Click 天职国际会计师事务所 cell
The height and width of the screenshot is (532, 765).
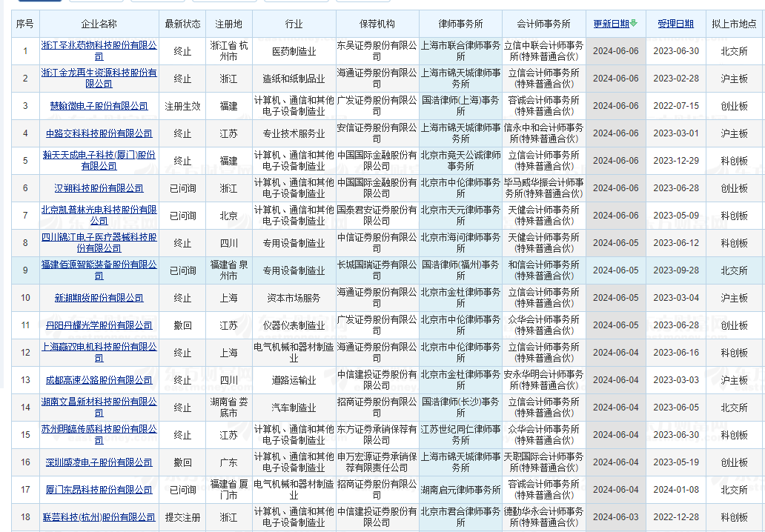coord(544,462)
